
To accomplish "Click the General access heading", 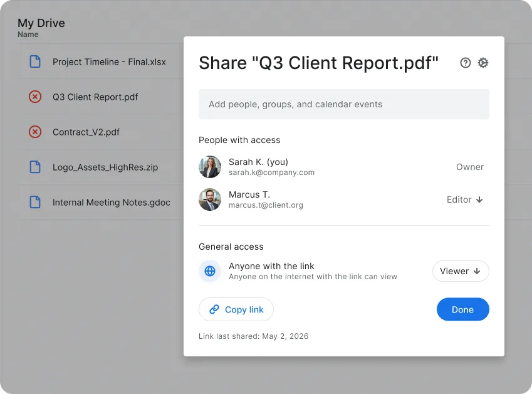I will point(231,247).
